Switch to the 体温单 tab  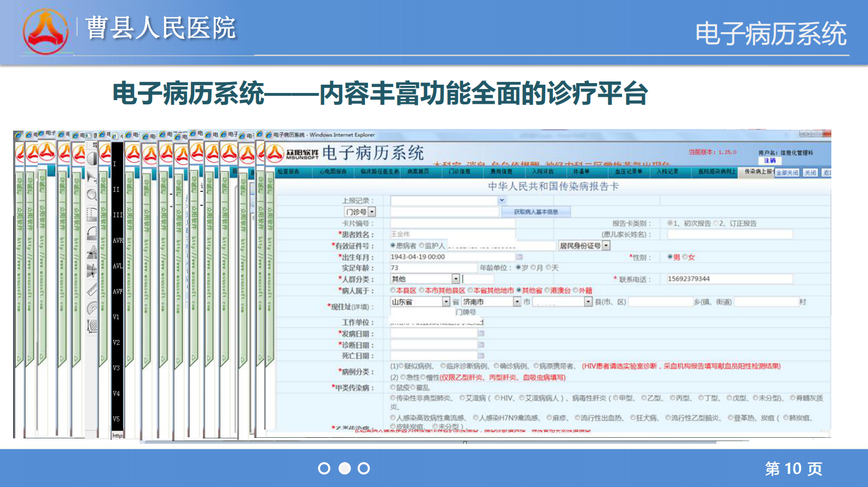click(581, 172)
